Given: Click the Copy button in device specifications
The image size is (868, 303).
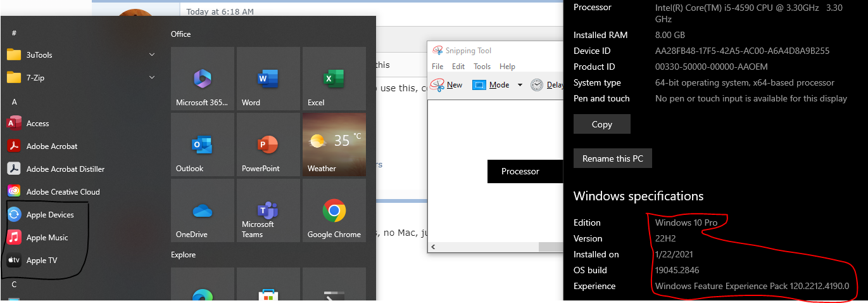Looking at the screenshot, I should pos(602,124).
